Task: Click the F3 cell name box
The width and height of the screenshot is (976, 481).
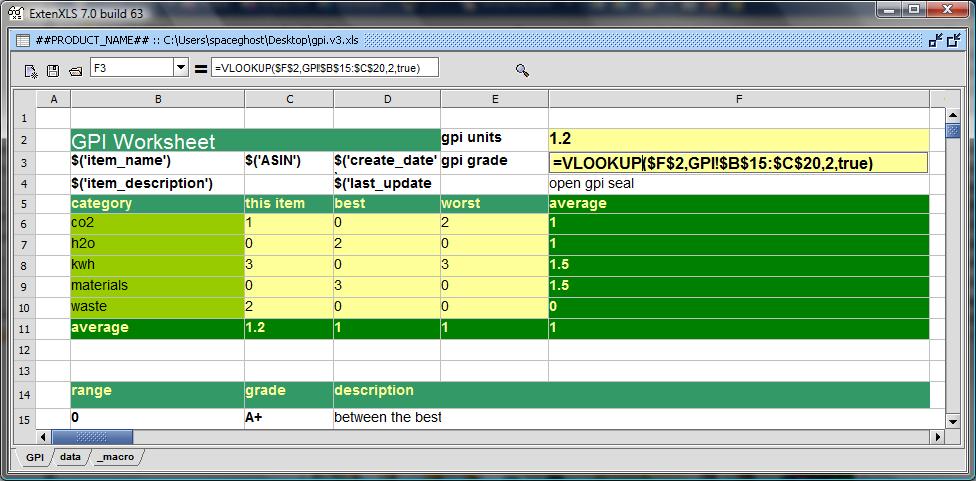Action: 131,68
